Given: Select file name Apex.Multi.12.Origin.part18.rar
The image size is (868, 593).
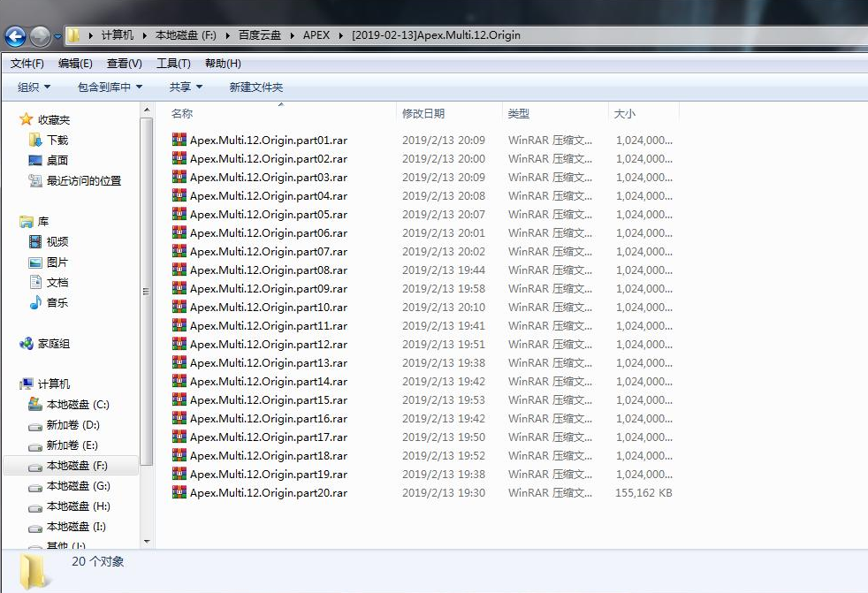Looking at the screenshot, I should 269,456.
